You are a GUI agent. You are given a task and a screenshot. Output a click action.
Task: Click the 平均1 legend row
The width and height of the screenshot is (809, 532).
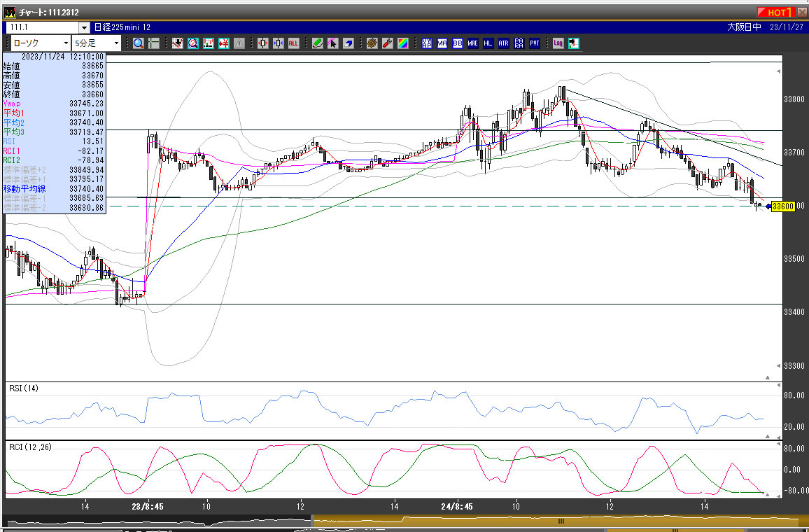(54, 113)
